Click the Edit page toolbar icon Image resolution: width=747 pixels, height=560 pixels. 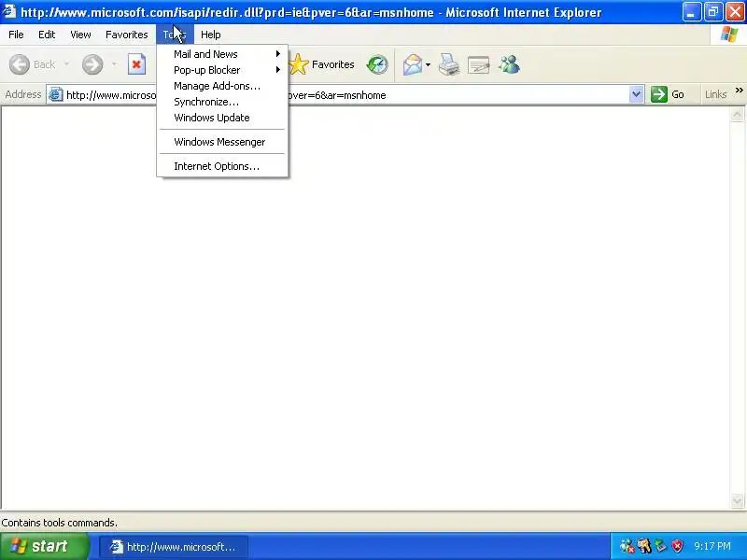(x=479, y=64)
